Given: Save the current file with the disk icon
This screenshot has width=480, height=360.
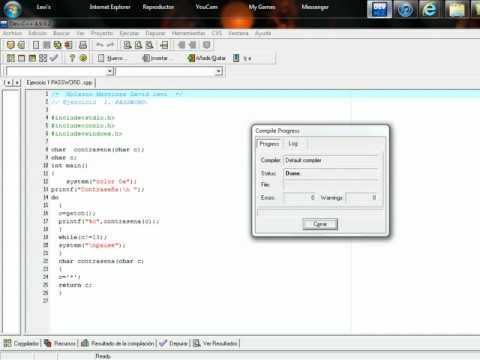Looking at the screenshot, I should pyautogui.click(x=47, y=45).
